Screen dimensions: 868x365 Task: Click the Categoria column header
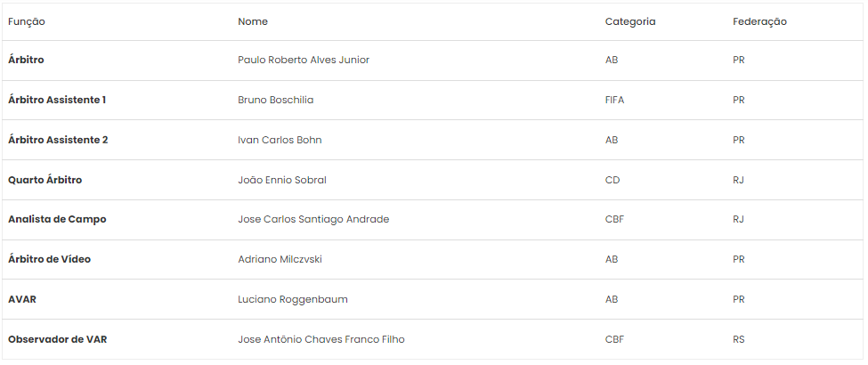630,21
